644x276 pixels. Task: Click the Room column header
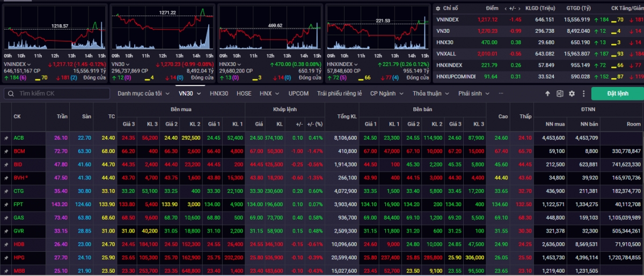(634, 124)
